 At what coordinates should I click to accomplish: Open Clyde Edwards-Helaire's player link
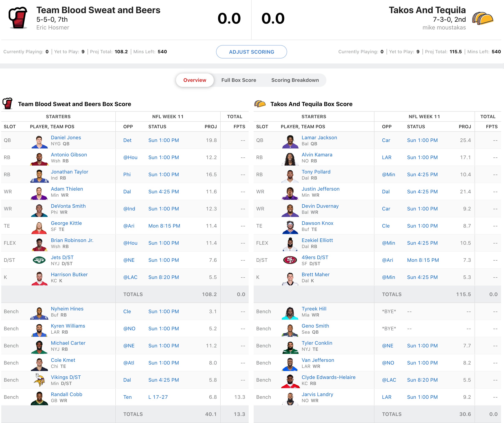328,377
